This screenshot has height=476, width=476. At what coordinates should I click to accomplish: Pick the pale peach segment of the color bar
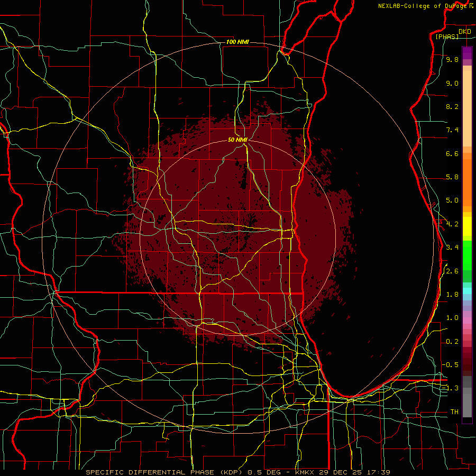coord(467,109)
